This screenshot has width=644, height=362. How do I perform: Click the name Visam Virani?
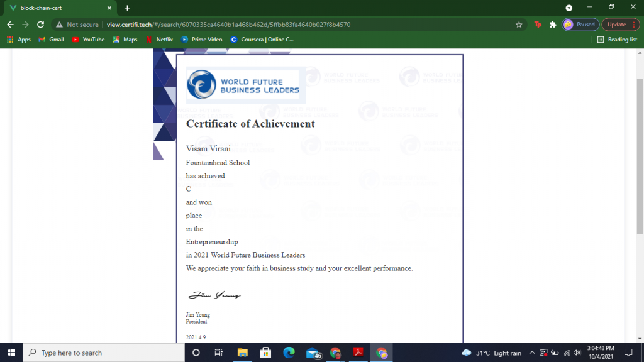[x=208, y=148]
